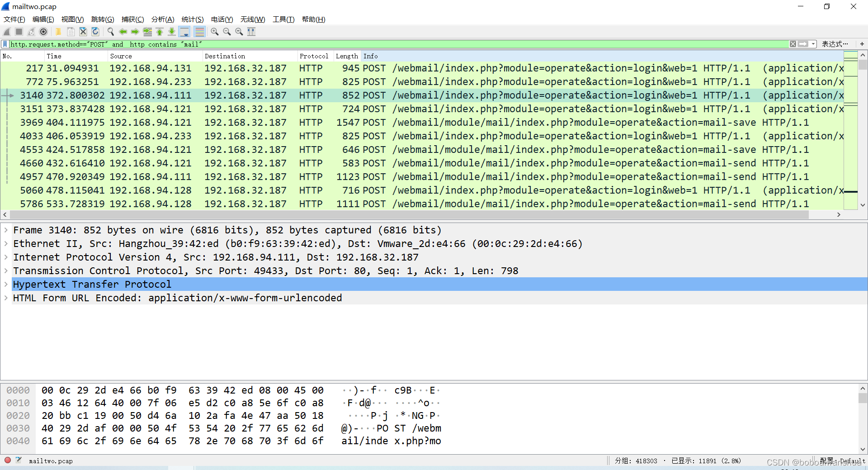The image size is (868, 470).
Task: Clear the display filter text
Action: 793,44
